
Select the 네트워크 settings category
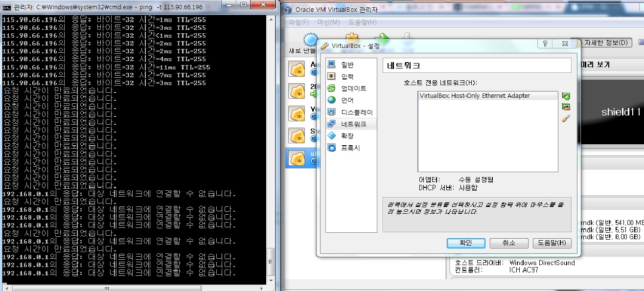(x=351, y=124)
